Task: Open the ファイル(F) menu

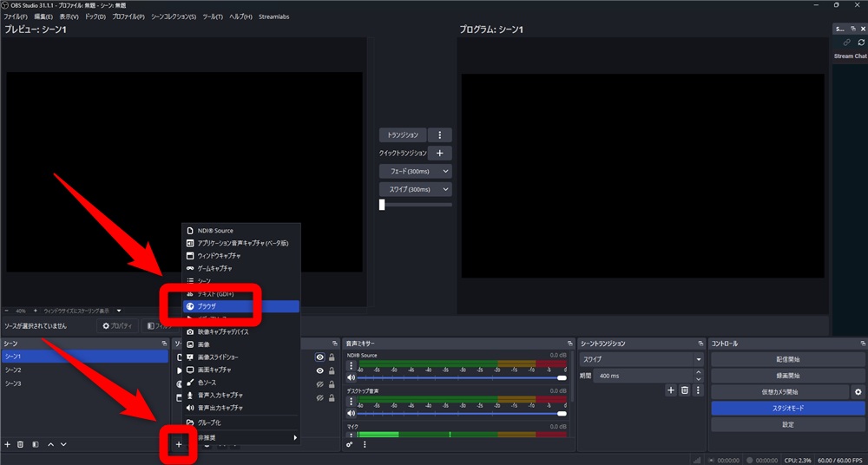Action: (x=16, y=16)
